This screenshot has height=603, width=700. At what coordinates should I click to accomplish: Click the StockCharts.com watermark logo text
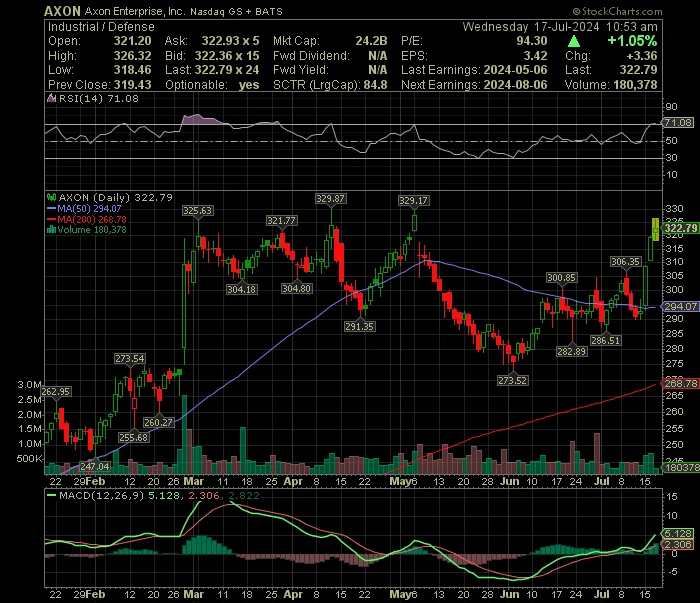(618, 12)
